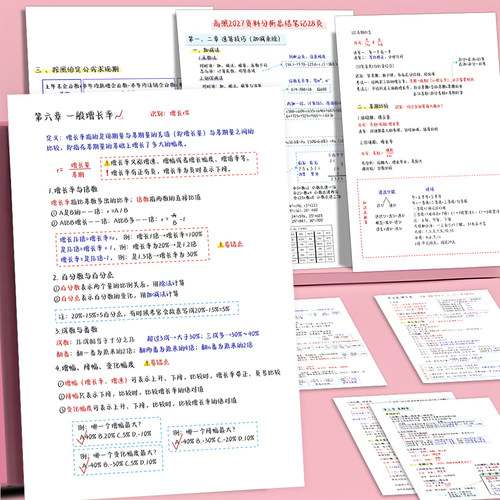The width and height of the screenshot is (500, 500).
Task: Click the red check mark in the 降幅最大 example
Action: pos(177,443)
